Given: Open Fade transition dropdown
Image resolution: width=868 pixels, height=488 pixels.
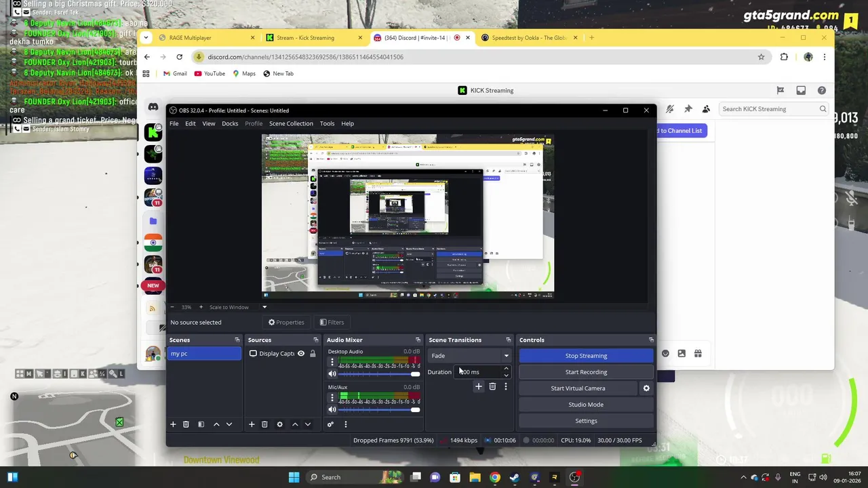Looking at the screenshot, I should (x=469, y=356).
